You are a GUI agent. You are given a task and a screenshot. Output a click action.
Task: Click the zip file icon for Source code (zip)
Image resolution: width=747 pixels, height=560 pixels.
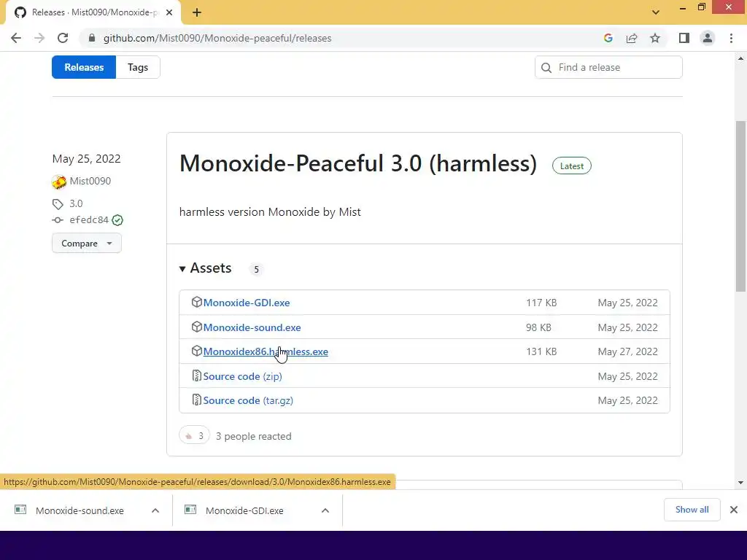pyautogui.click(x=196, y=376)
